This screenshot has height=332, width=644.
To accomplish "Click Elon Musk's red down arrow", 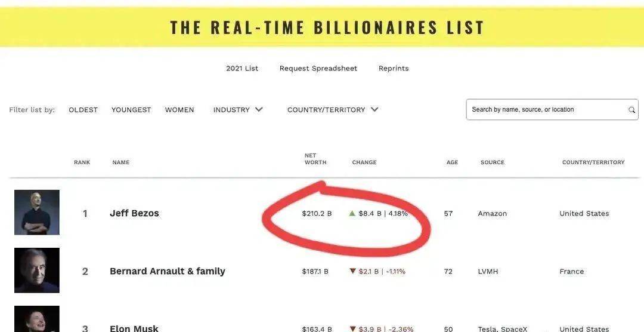I will tap(352, 328).
